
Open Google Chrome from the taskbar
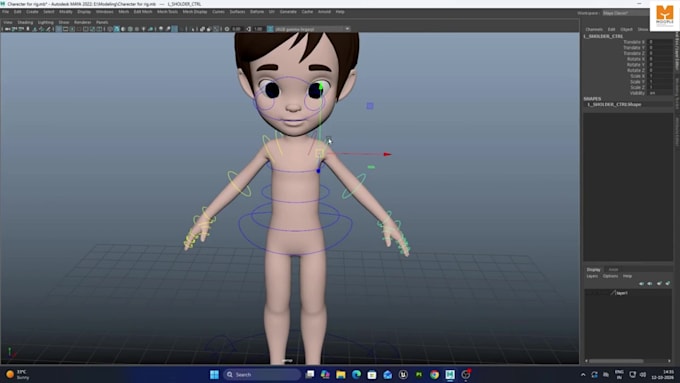434,374
